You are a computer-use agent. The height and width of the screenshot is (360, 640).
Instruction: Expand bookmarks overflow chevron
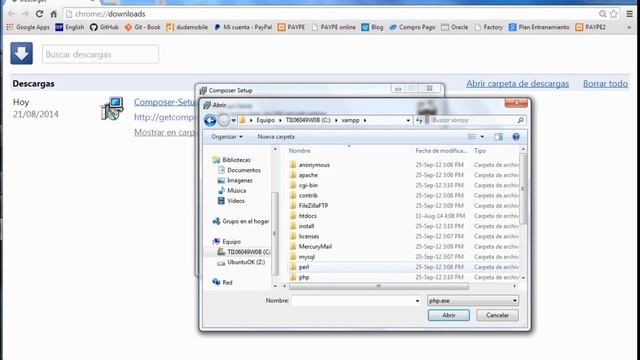(x=629, y=27)
